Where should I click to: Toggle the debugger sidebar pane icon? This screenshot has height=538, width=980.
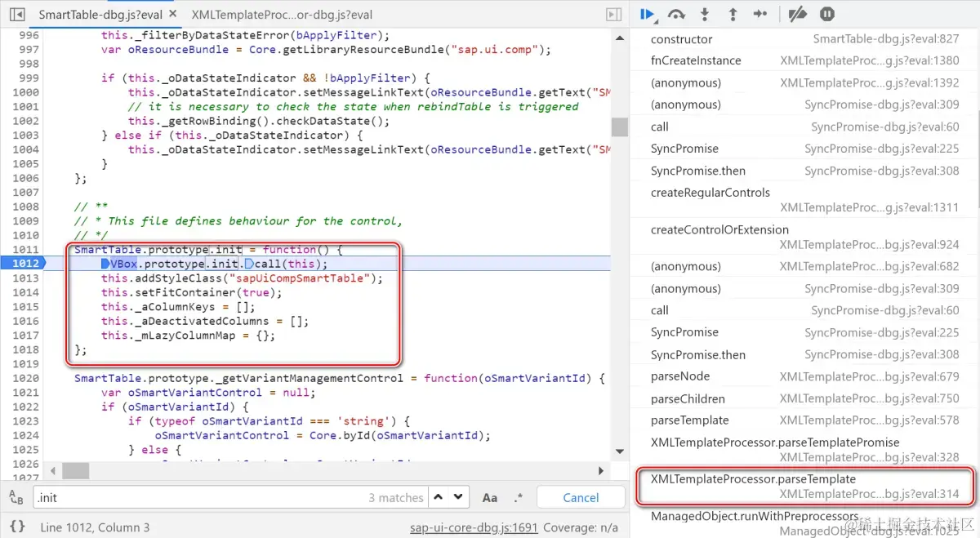point(614,14)
